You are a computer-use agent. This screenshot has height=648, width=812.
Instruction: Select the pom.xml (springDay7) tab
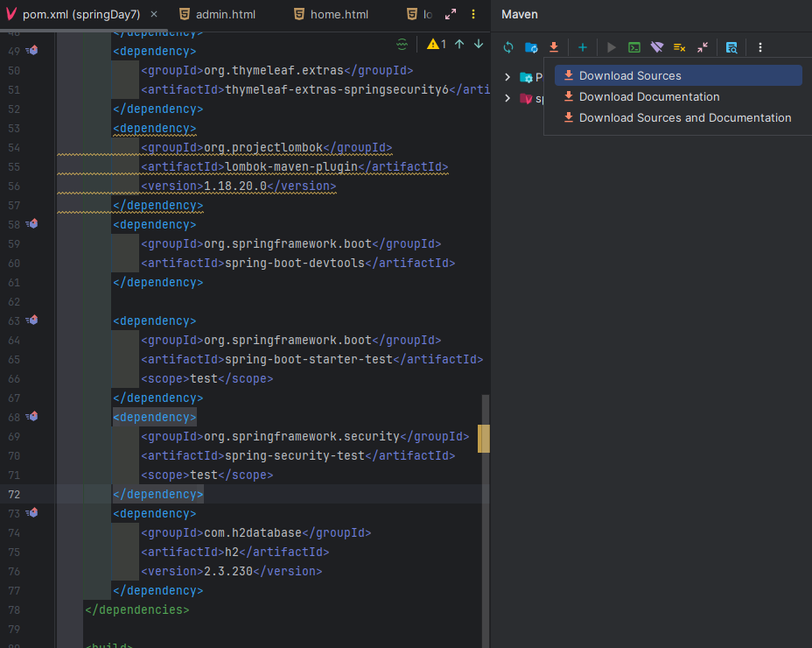pyautogui.click(x=81, y=15)
